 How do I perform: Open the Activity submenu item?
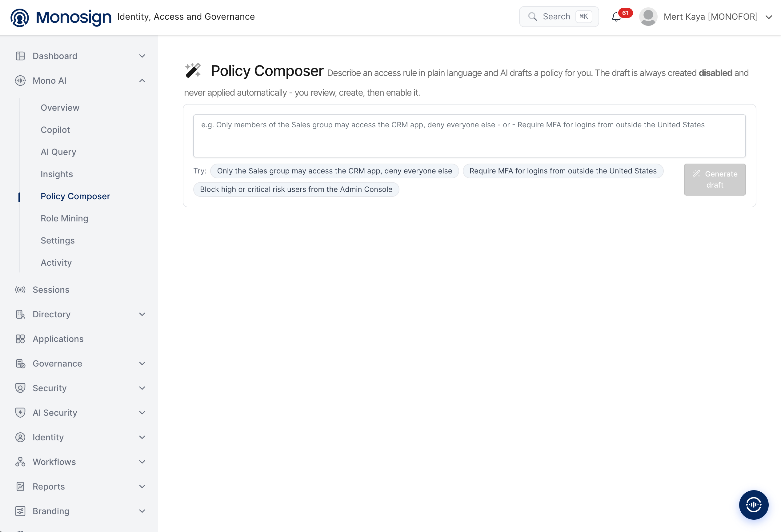[x=56, y=263]
